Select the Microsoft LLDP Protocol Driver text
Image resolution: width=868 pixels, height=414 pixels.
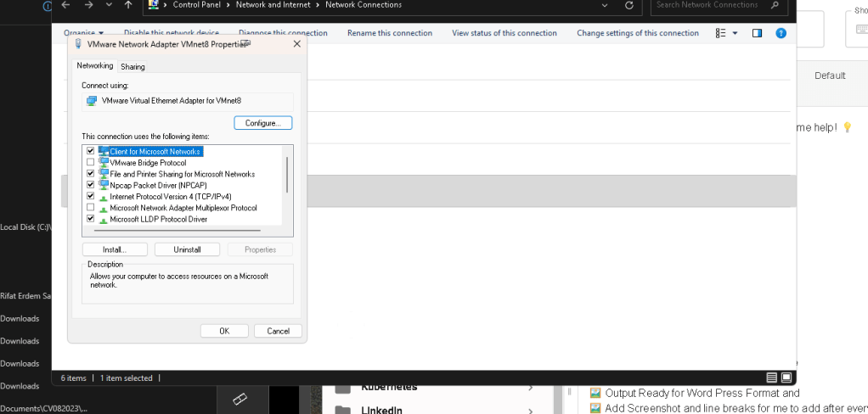point(158,219)
